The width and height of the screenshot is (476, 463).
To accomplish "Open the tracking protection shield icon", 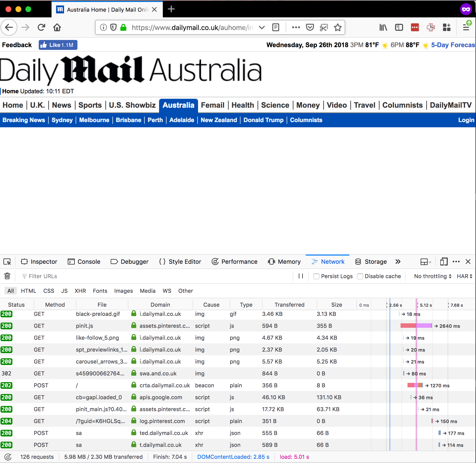I will 113,27.
